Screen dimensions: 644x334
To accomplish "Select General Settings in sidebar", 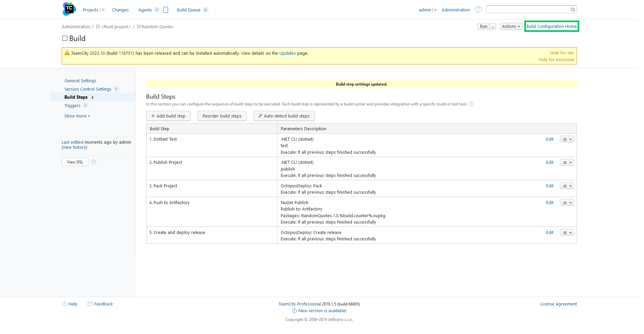I will [x=80, y=81].
